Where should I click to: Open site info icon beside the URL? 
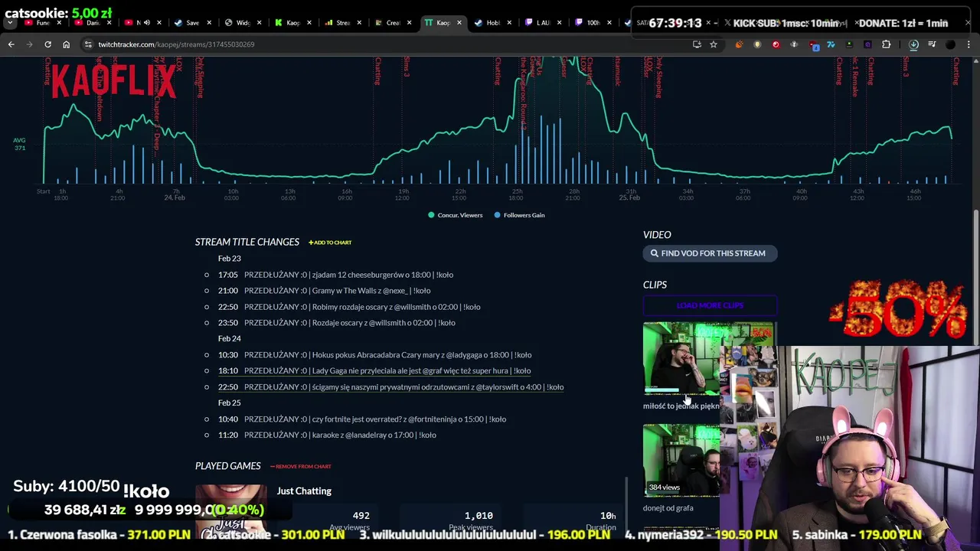[88, 44]
